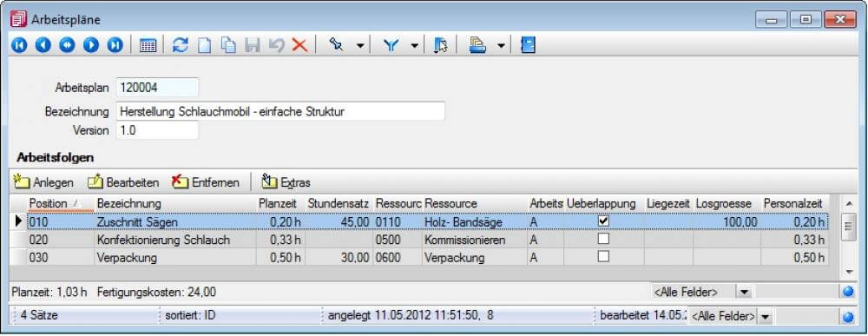Uncheck Ueberlappung for Zuschnitt Sägen
Screen dimensions: 868x336
point(603,221)
